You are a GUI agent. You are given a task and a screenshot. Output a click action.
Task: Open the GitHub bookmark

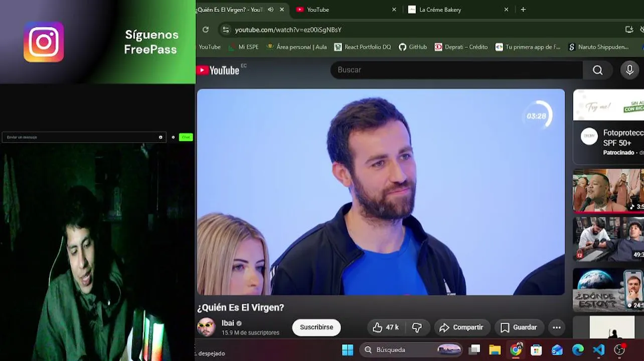click(x=413, y=47)
